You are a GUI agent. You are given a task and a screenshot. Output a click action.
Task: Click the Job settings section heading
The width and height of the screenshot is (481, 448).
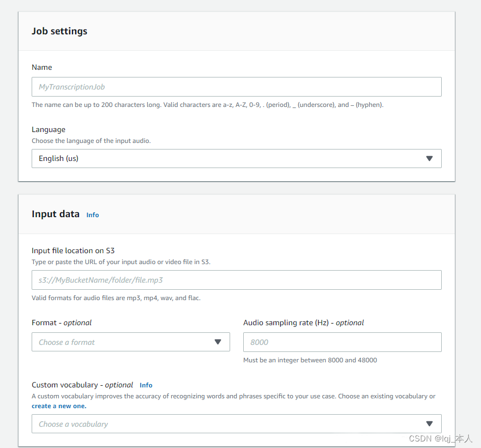[x=59, y=31]
